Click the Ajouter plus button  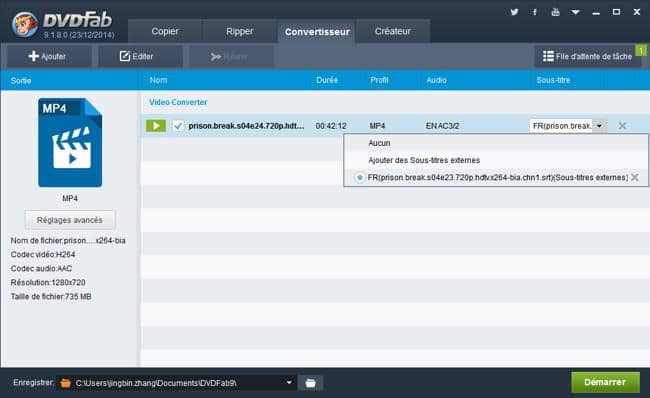point(48,56)
